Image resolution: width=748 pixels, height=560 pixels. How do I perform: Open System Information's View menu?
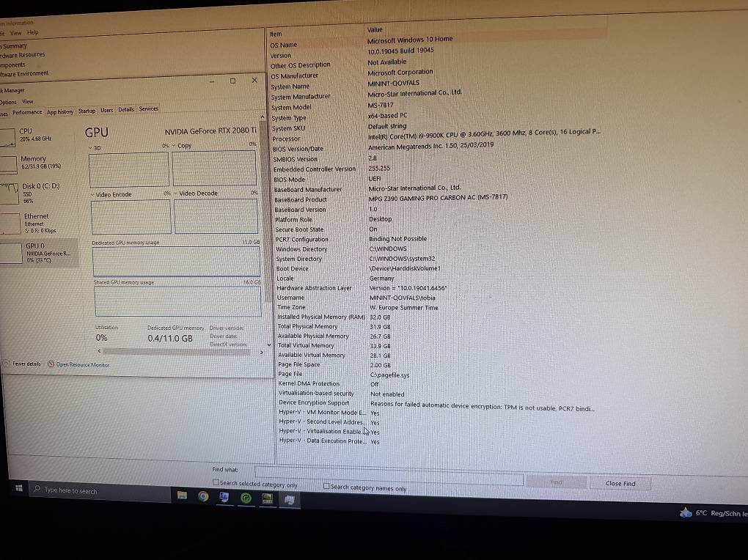click(x=15, y=34)
